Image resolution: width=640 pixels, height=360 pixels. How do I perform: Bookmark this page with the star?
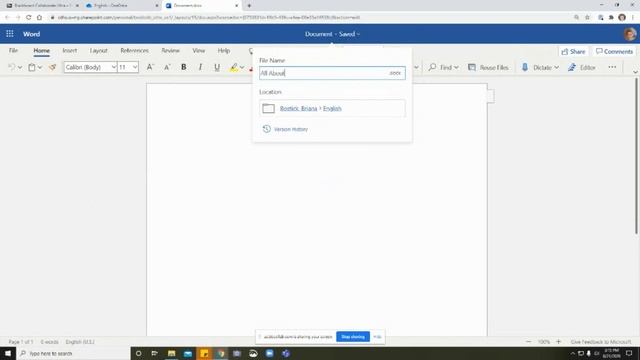point(587,18)
